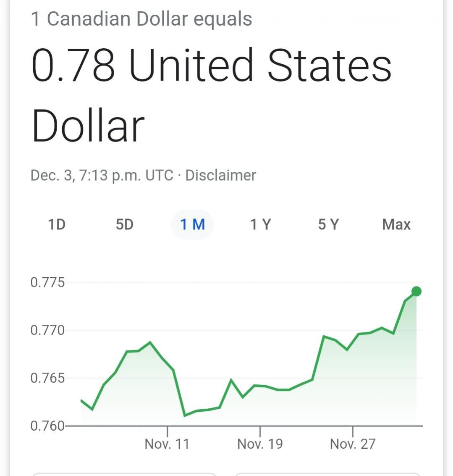
Task: Click the green endpoint dot on the chart
Action: (x=416, y=291)
